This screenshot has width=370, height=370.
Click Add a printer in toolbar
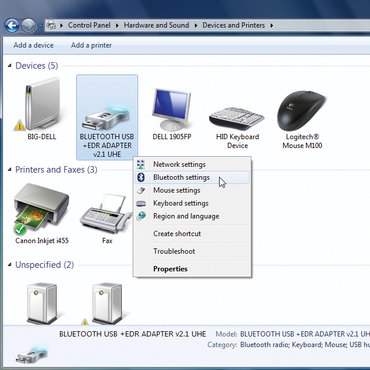pyautogui.click(x=91, y=45)
